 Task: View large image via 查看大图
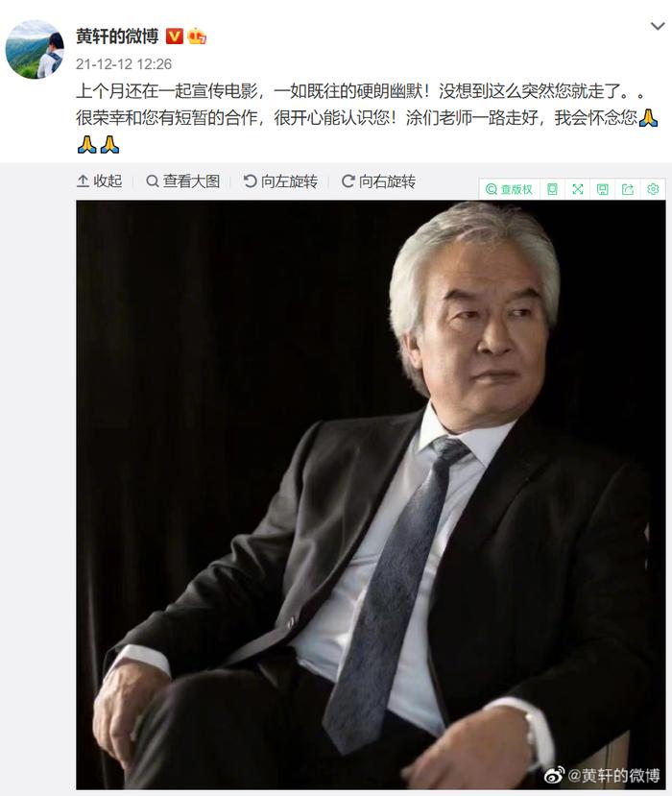pos(182,181)
